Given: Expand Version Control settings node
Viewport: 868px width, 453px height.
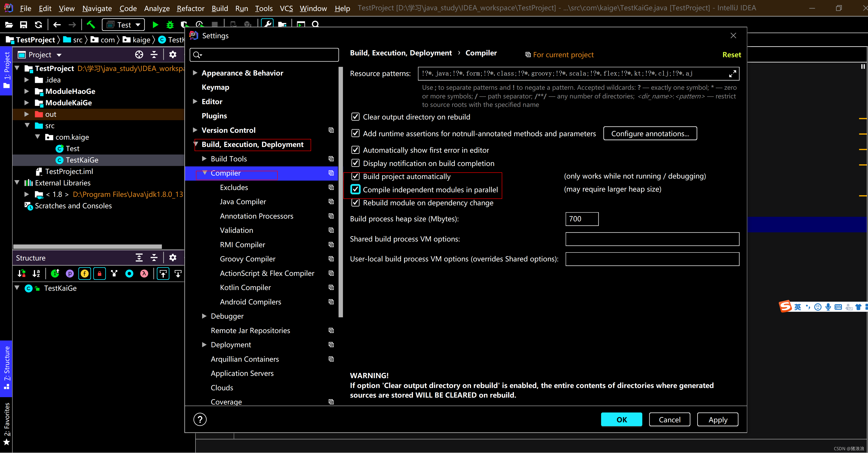Looking at the screenshot, I should coord(195,130).
